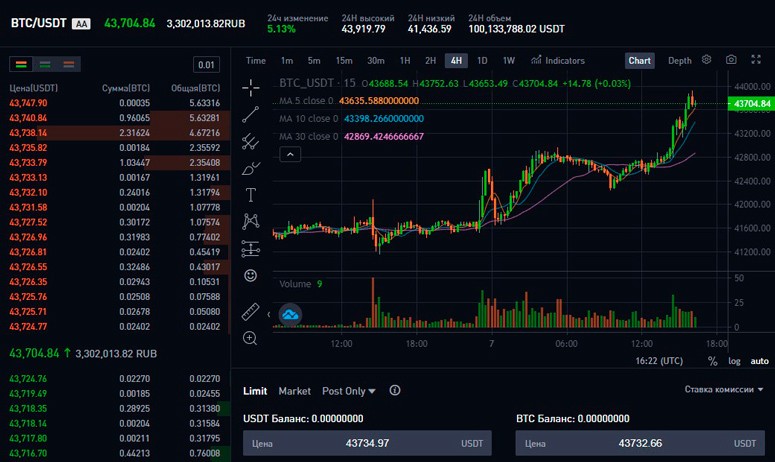Select the pitchfork drawing tool
The image size is (775, 462).
(x=251, y=141)
